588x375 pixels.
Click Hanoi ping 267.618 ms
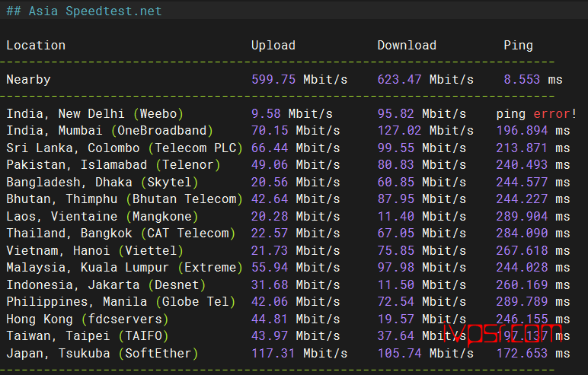533,250
